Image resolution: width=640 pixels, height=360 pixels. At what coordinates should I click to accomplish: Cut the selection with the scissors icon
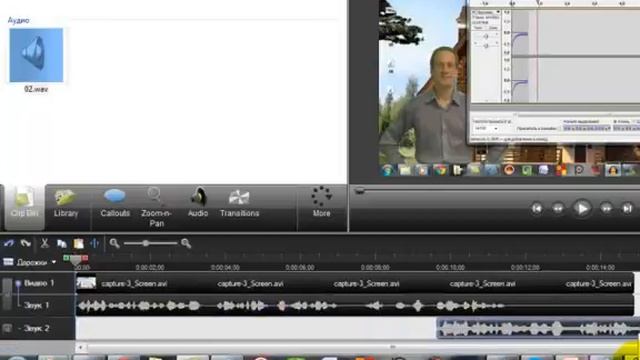[x=44, y=244]
